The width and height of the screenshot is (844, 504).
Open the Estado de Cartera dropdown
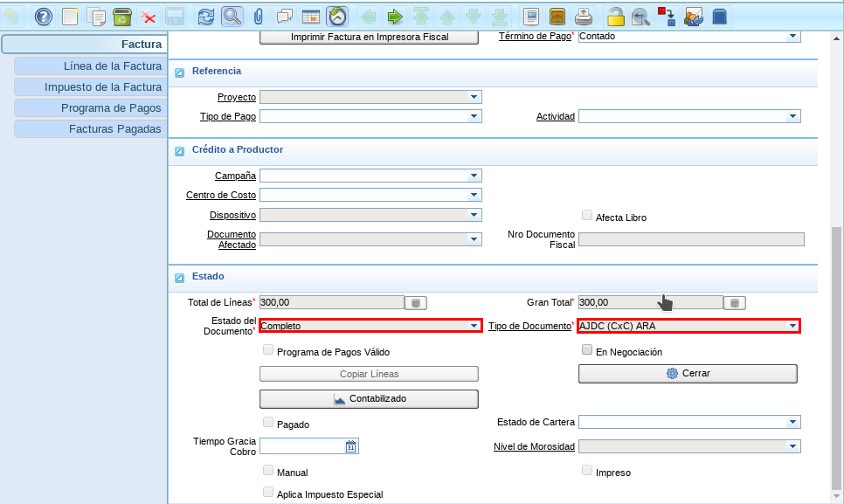pyautogui.click(x=792, y=422)
